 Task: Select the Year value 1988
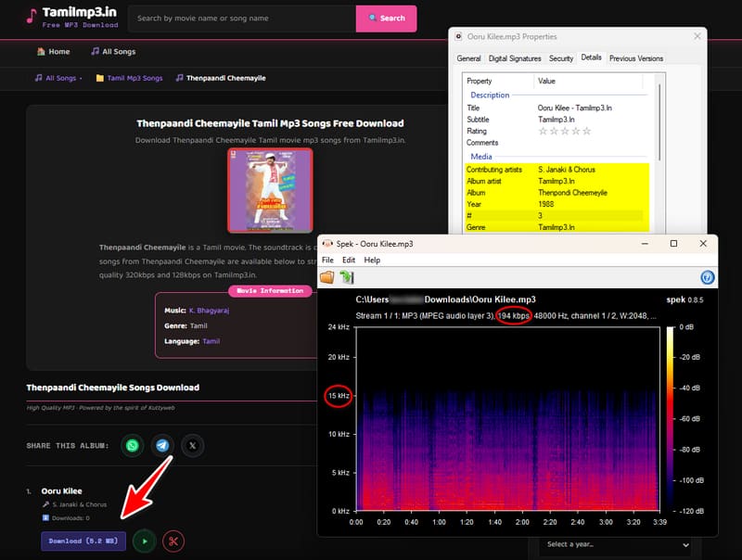545,204
